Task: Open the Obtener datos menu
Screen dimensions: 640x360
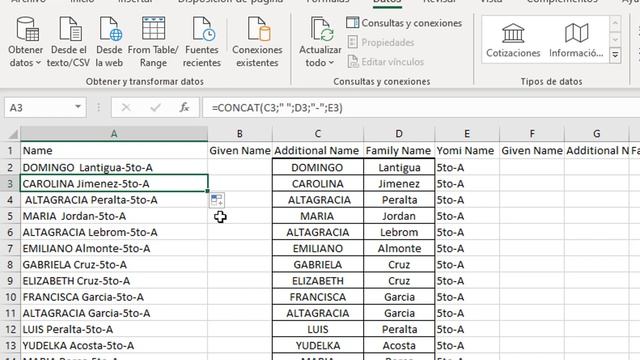Action: (25, 42)
